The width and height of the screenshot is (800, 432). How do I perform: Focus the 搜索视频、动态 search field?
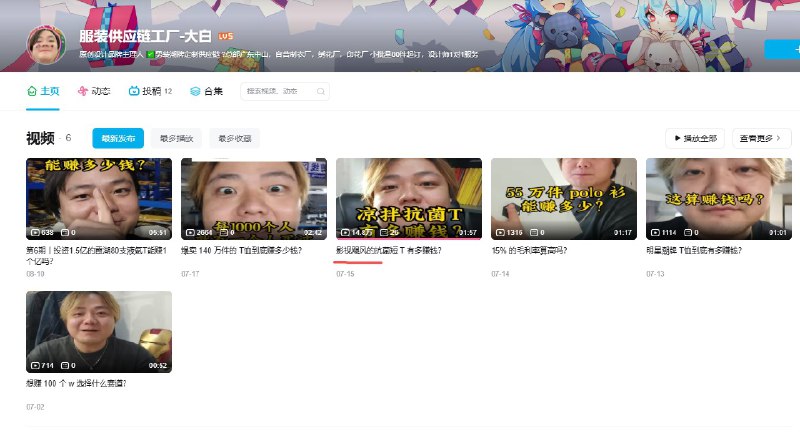pyautogui.click(x=285, y=91)
